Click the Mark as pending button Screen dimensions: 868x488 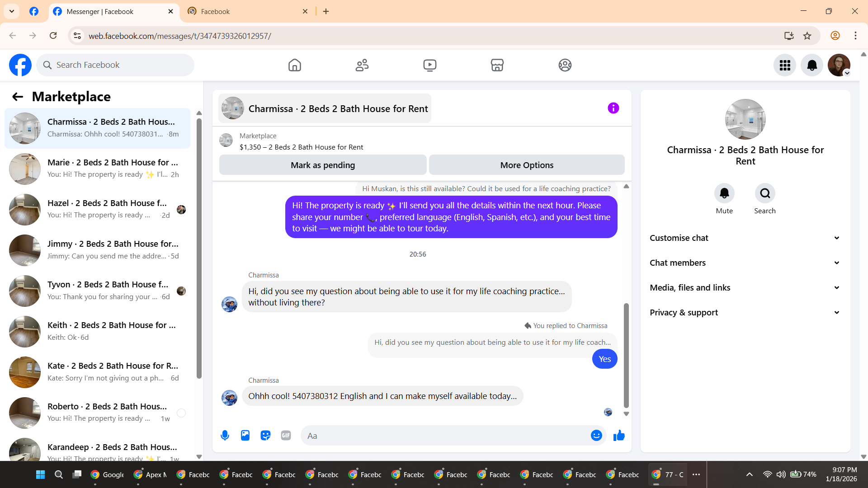(x=322, y=165)
